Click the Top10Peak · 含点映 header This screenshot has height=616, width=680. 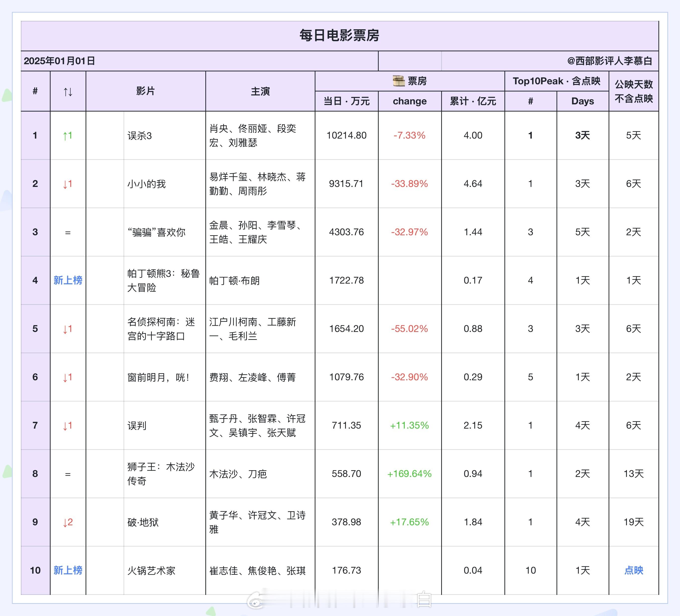[x=556, y=81]
